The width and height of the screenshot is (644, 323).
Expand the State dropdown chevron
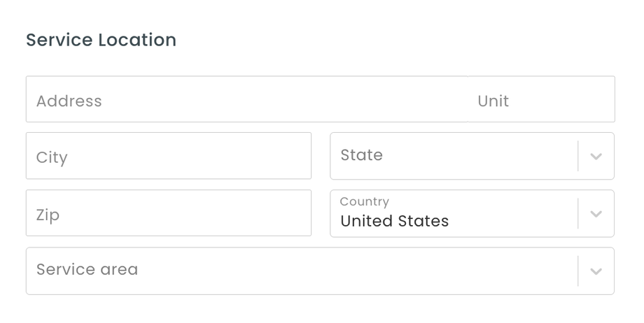(x=596, y=156)
